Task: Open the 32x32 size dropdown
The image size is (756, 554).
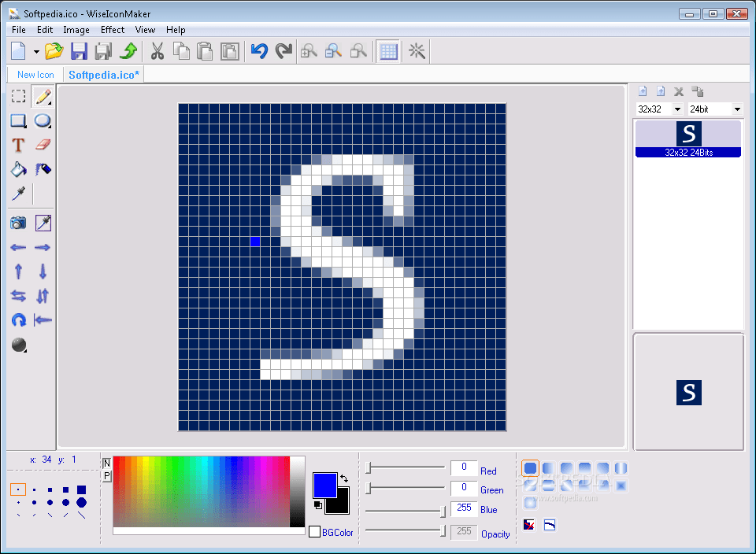Action: pos(677,109)
